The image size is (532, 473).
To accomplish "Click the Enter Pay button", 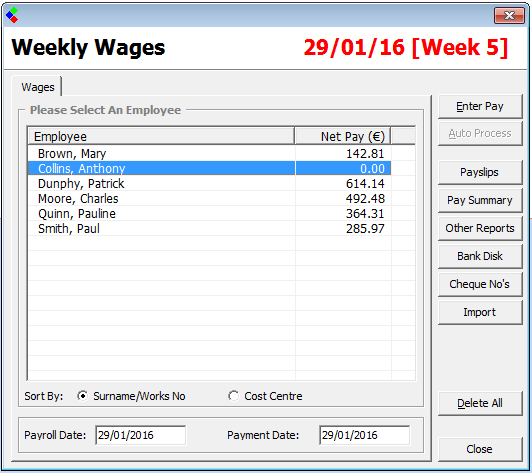I will (480, 107).
